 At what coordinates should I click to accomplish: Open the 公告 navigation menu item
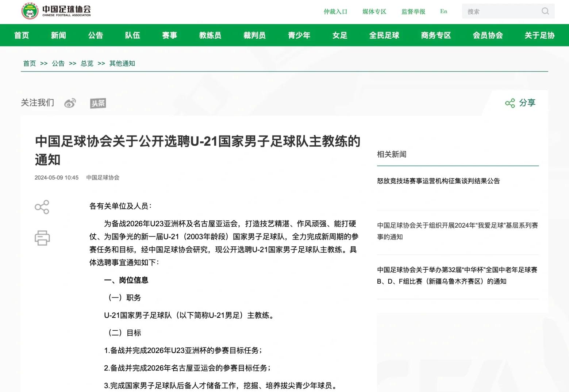tap(96, 35)
